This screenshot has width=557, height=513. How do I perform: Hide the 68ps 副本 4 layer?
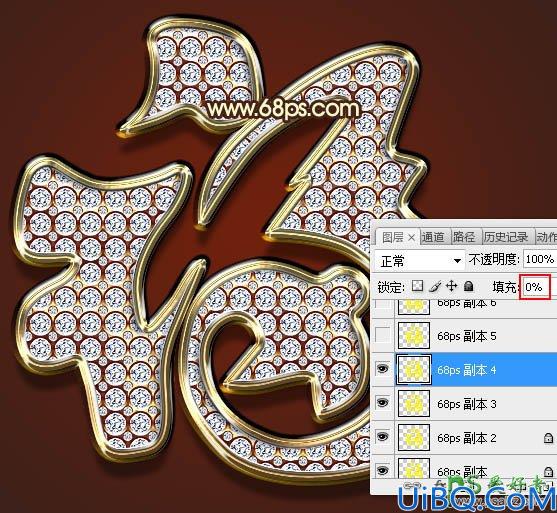(382, 369)
